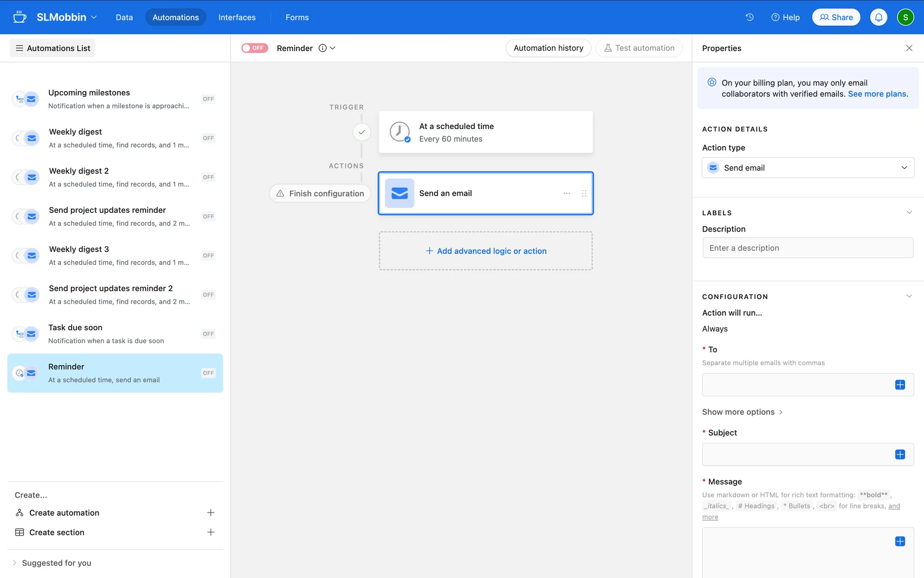The image size is (924, 578).
Task: Open the See more plans link
Action: pos(877,94)
